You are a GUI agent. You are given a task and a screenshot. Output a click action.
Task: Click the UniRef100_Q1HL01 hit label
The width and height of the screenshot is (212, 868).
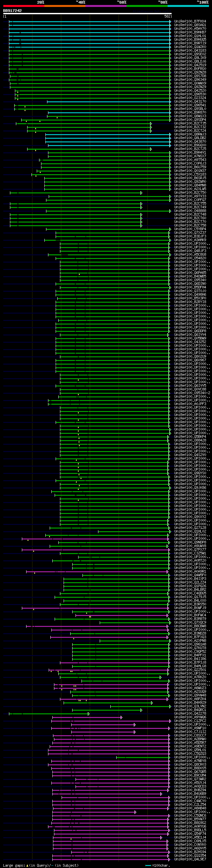(x=190, y=36)
